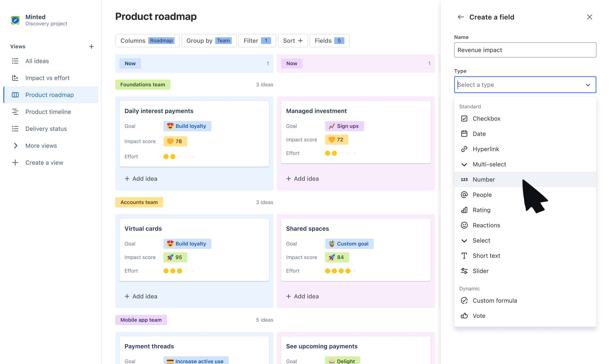Screen dimensions: 610x364
Task: Pick the Reactions smiley type
Action: (x=486, y=225)
